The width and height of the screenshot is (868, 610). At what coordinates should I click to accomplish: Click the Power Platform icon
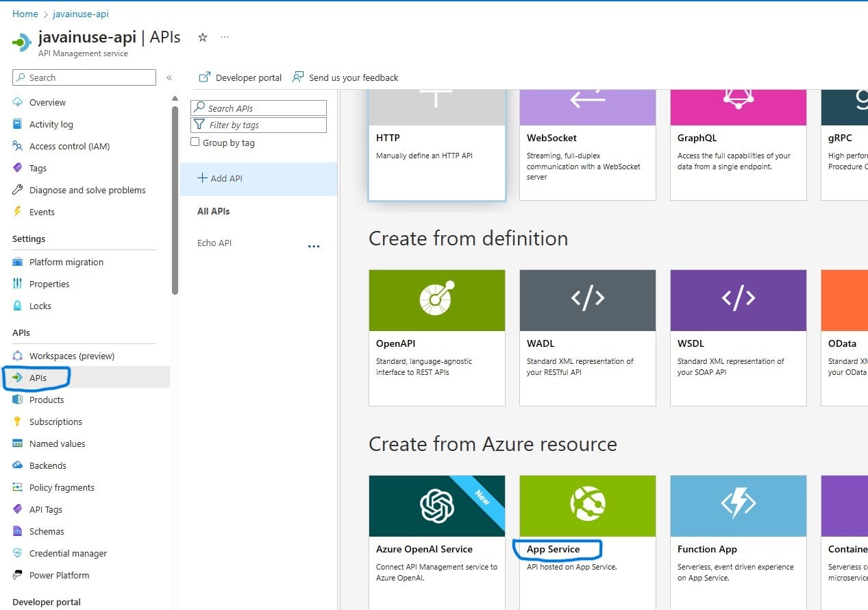pos(18,575)
